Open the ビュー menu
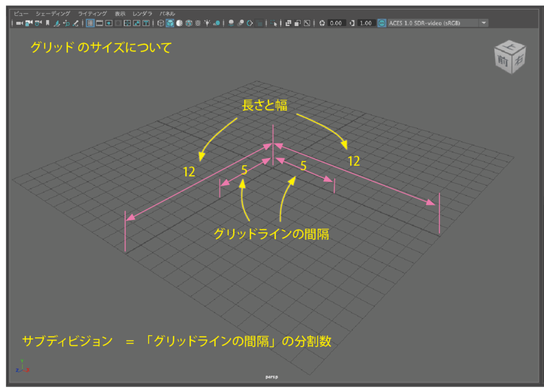Viewport: 544px width, 392px height. [21, 13]
